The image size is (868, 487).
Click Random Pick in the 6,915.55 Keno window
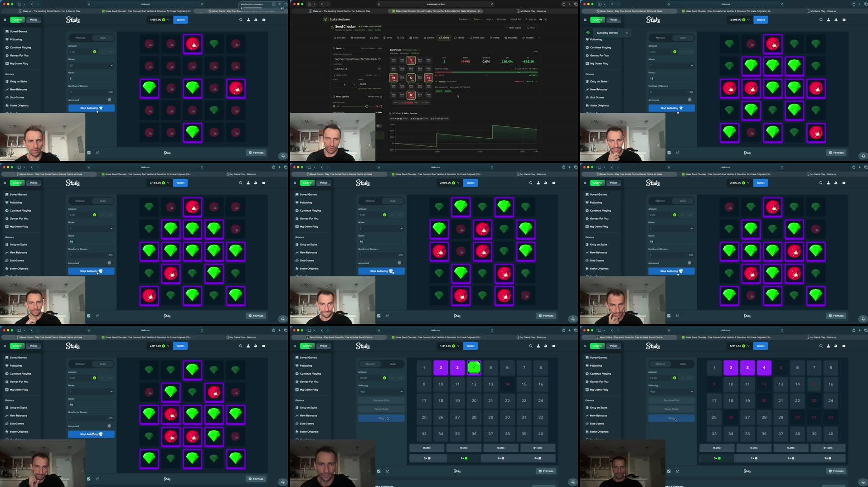point(671,400)
